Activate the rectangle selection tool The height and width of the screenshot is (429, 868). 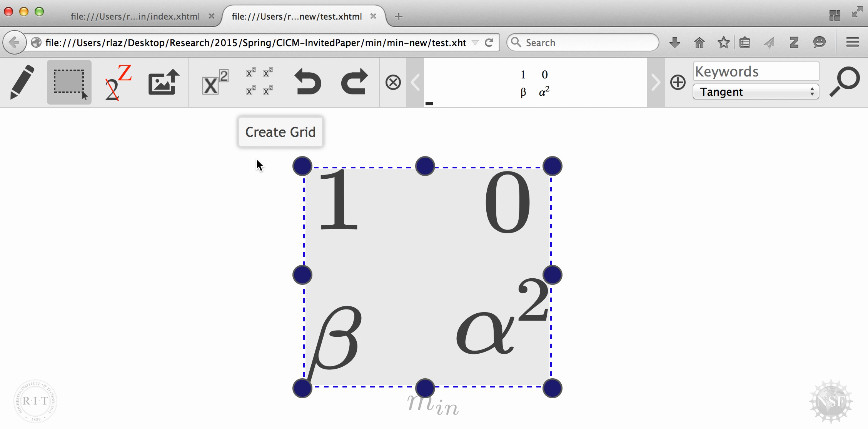(69, 82)
